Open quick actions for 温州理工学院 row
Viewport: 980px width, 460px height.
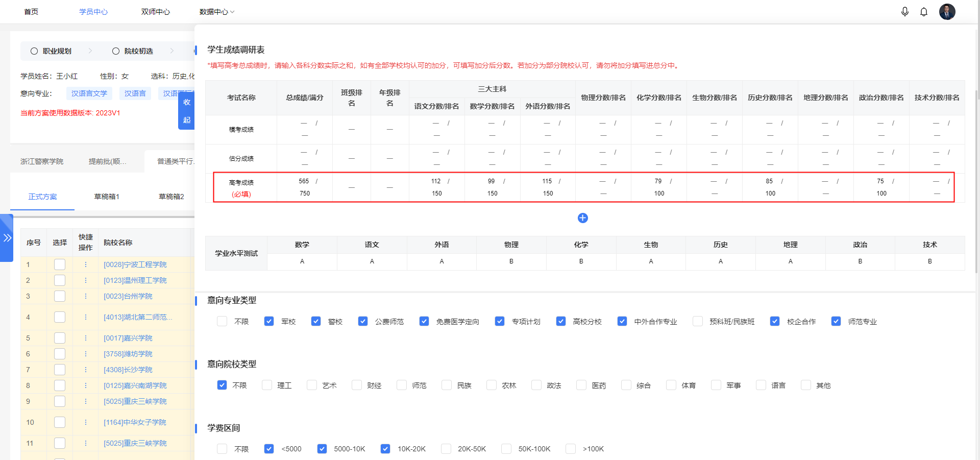(86, 280)
